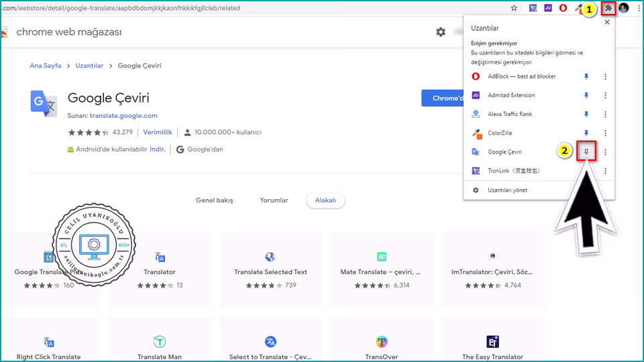644x362 pixels.
Task: Unpin Admitad Extension from the toolbar
Action: [x=586, y=95]
